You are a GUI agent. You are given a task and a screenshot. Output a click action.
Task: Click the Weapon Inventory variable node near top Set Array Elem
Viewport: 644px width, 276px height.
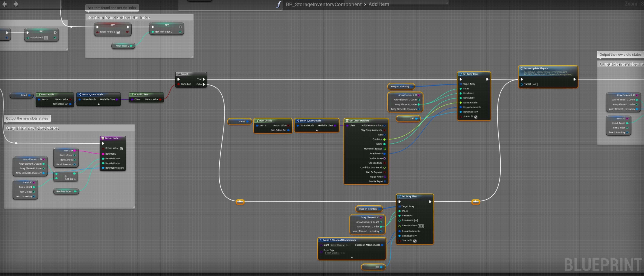point(400,87)
